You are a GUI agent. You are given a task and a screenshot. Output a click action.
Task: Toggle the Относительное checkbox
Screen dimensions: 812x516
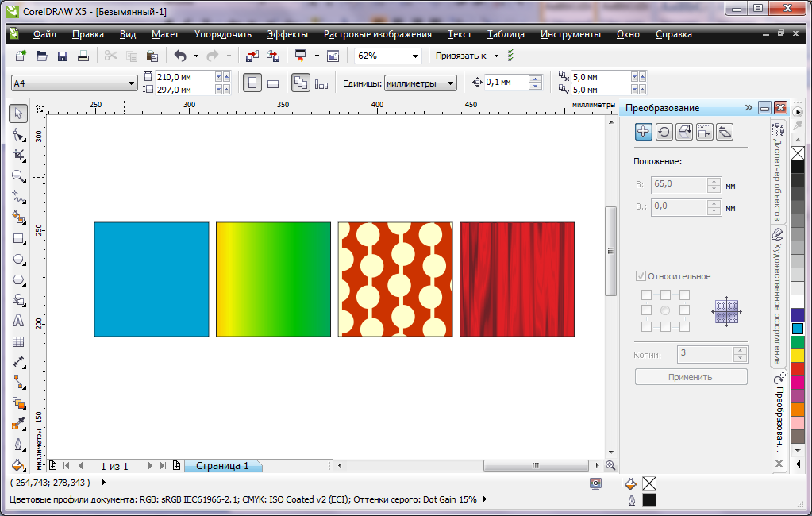click(x=641, y=276)
